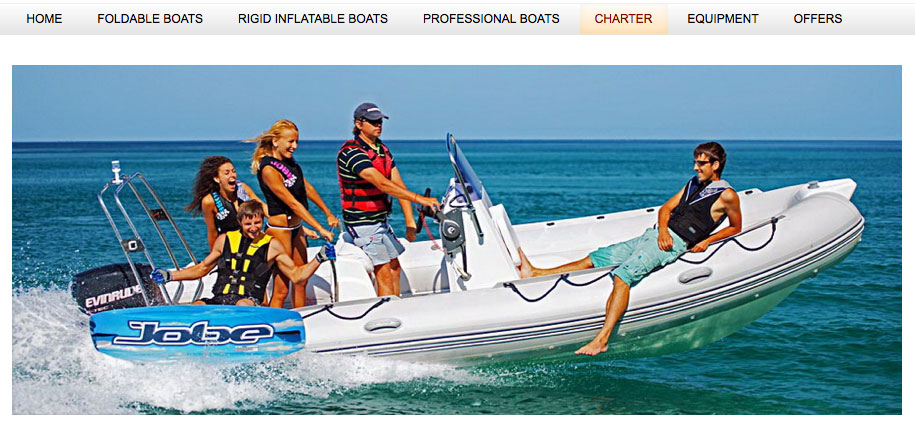The image size is (915, 428).
Task: Click the Jobe logo on wakeboard
Action: [x=193, y=333]
